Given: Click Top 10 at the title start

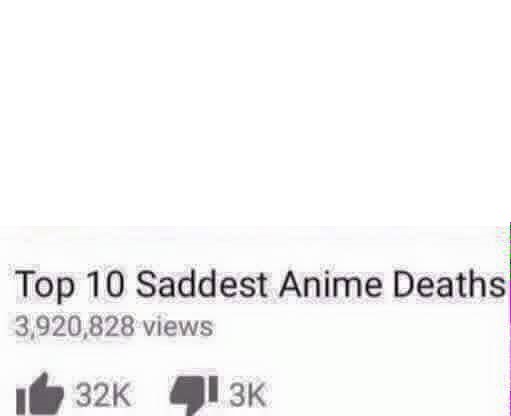Looking at the screenshot, I should tap(70, 284).
